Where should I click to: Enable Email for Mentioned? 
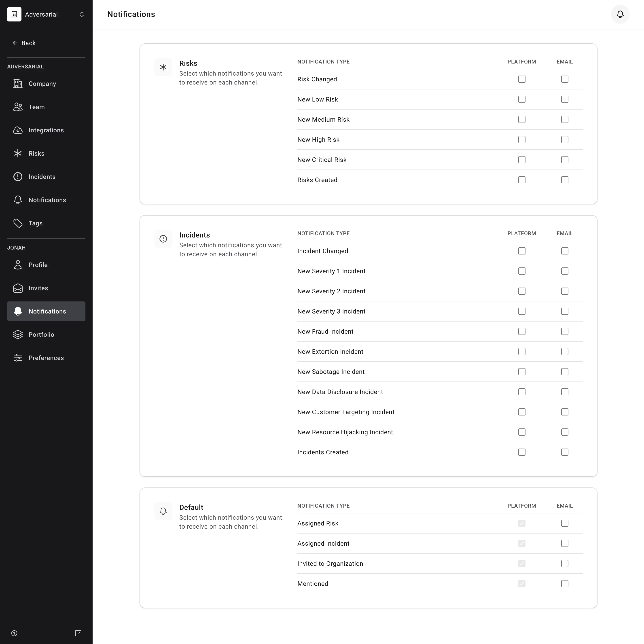565,584
